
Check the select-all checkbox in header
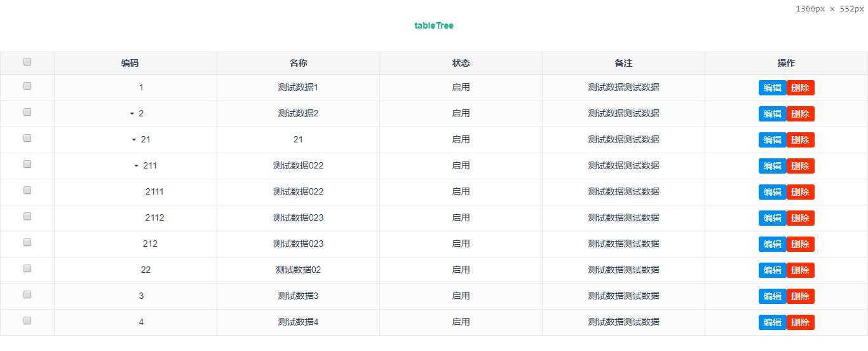[27, 62]
